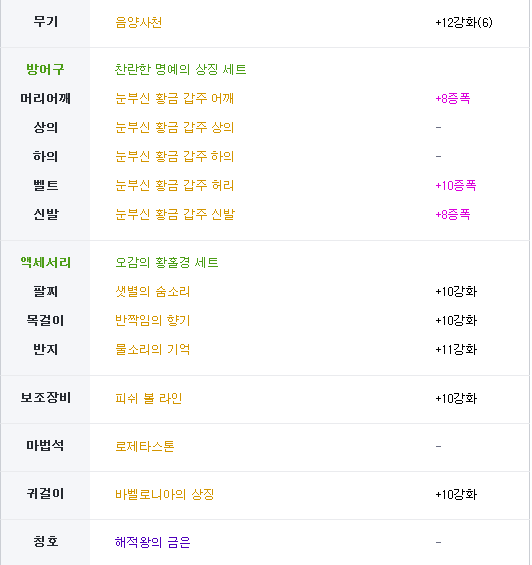Click the +11강화 ring reinforcement value
Image resolution: width=532 pixels, height=565 pixels.
coord(456,349)
